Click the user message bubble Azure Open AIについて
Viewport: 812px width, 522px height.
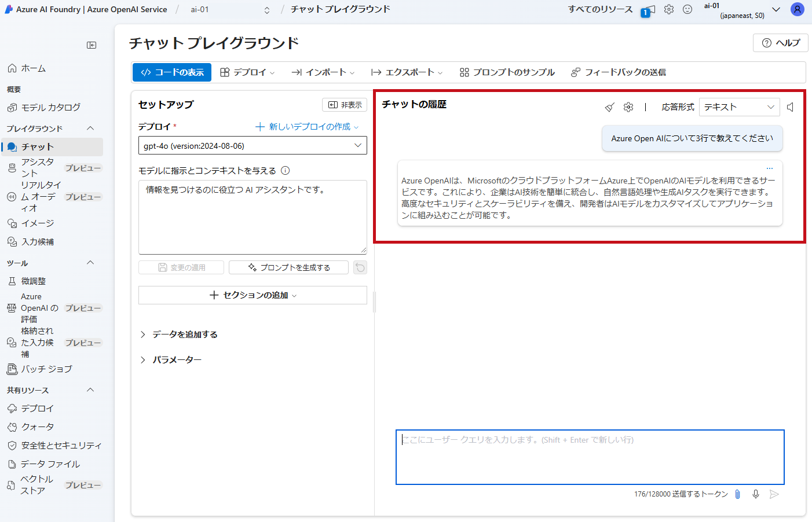point(692,138)
